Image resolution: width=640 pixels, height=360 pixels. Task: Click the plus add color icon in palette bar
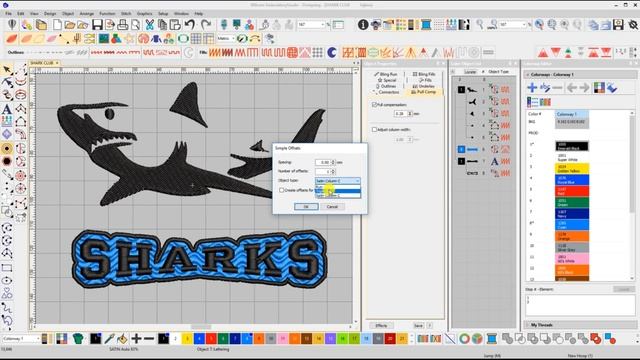pos(136,338)
